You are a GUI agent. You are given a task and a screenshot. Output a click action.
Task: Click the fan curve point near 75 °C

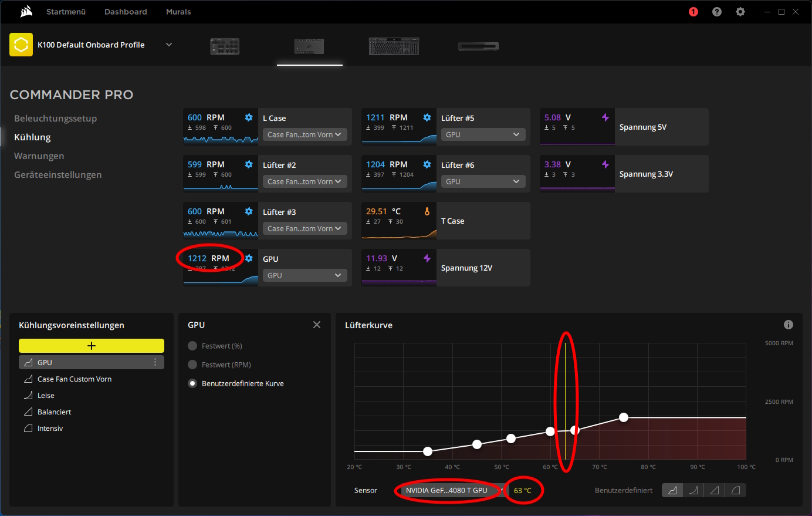click(624, 417)
